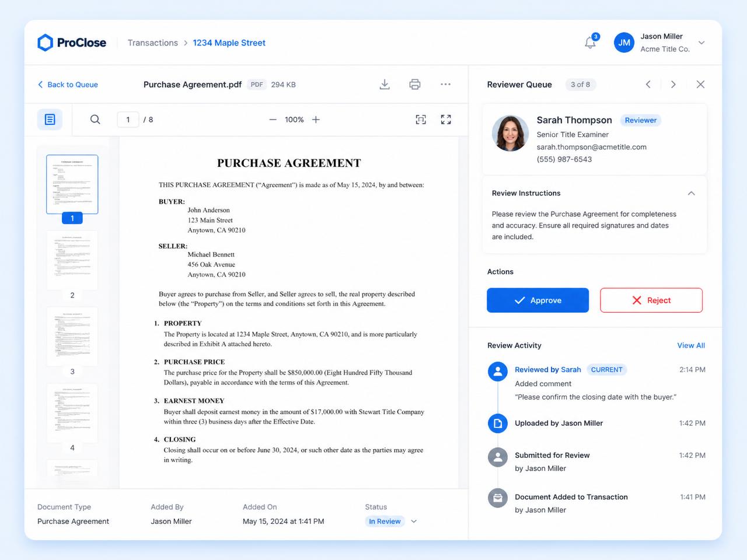Image resolution: width=747 pixels, height=560 pixels.
Task: Click phone number (555) 987-6543
Action: click(564, 159)
